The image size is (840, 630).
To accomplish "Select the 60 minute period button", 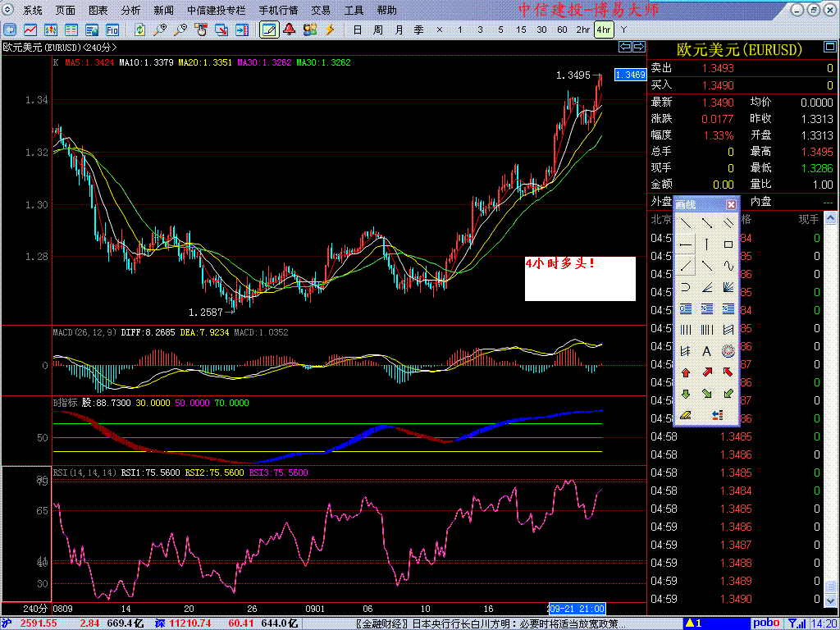I will 562,30.
